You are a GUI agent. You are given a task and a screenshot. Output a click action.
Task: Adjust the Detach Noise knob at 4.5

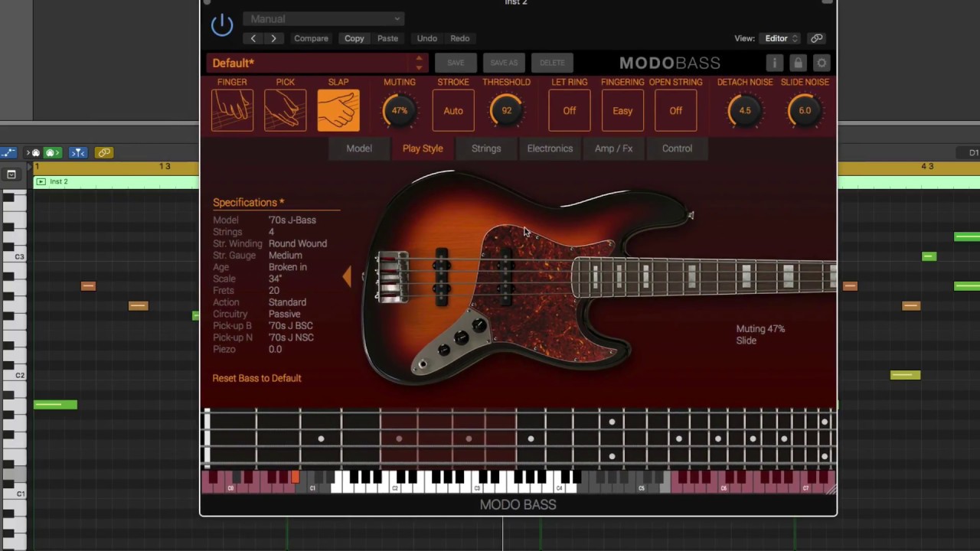point(745,111)
